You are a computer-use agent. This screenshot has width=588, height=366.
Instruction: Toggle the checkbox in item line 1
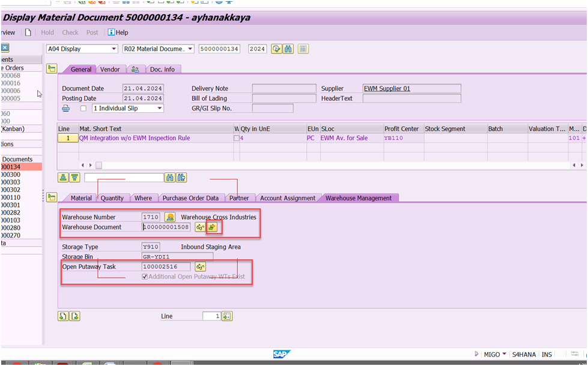pyautogui.click(x=236, y=138)
